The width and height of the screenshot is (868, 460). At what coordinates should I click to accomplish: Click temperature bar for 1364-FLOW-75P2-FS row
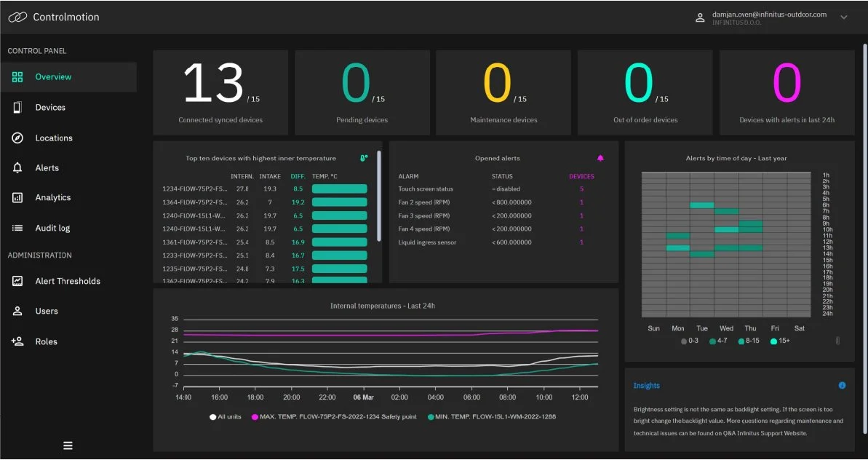click(x=339, y=202)
